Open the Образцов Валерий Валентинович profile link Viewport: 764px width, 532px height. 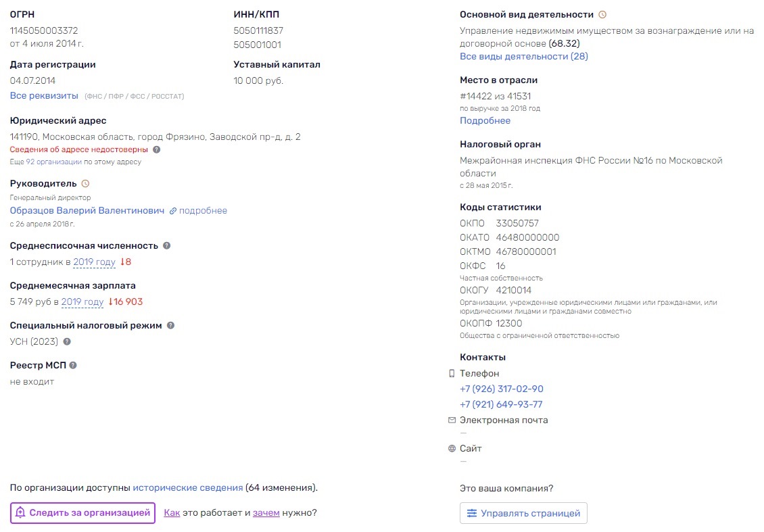point(87,210)
